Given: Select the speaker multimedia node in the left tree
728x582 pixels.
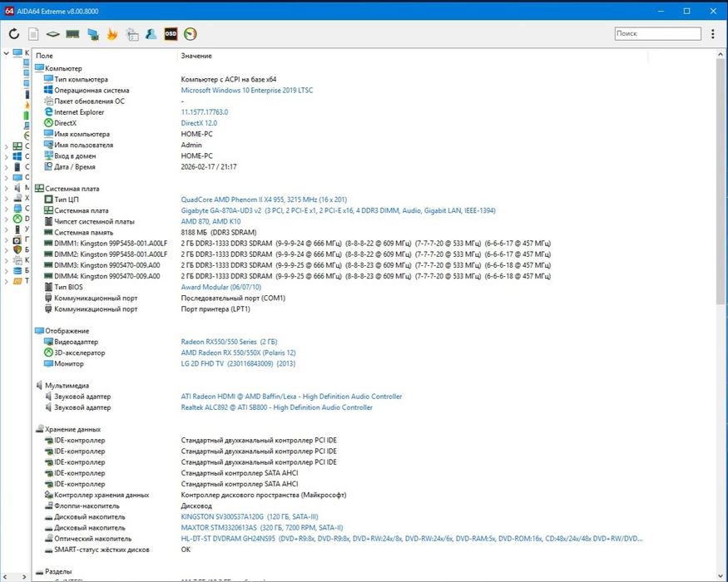Looking at the screenshot, I should click(17, 188).
